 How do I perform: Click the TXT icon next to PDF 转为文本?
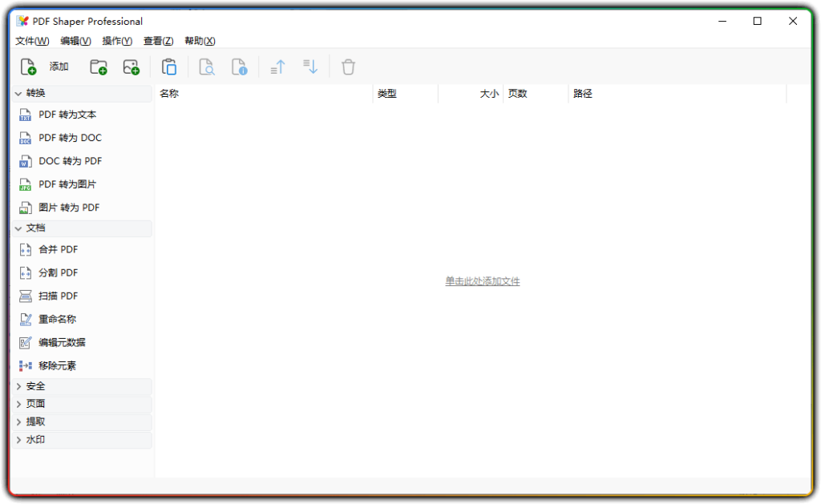(x=25, y=115)
